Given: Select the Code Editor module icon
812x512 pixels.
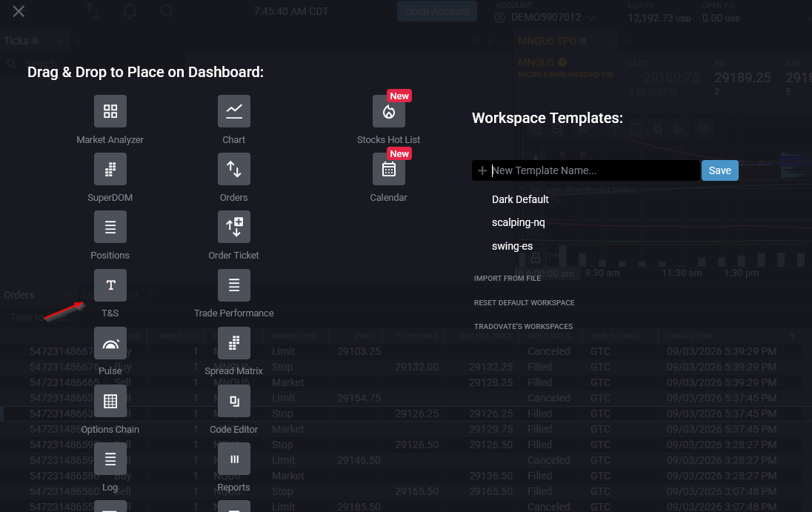Looking at the screenshot, I should coord(234,401).
